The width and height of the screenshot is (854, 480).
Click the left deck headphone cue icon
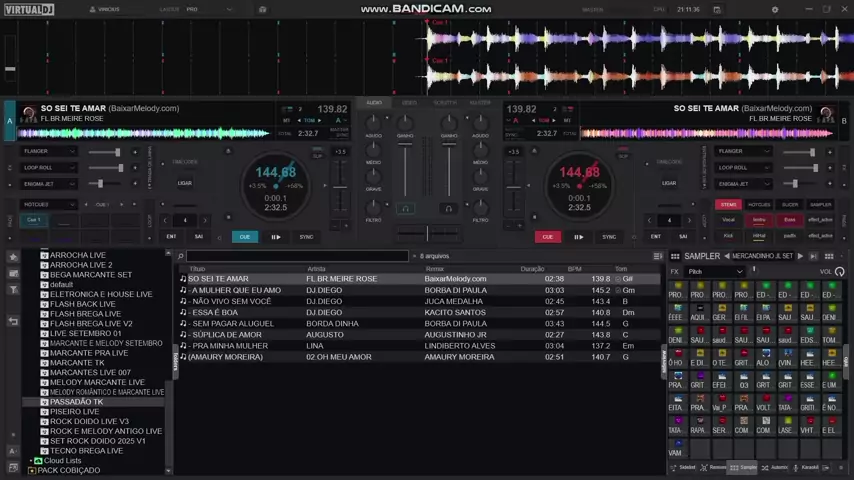[x=405, y=208]
